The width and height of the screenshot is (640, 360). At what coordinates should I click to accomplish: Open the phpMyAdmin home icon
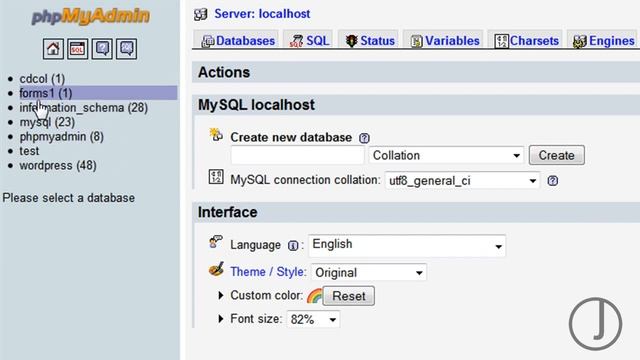53,49
